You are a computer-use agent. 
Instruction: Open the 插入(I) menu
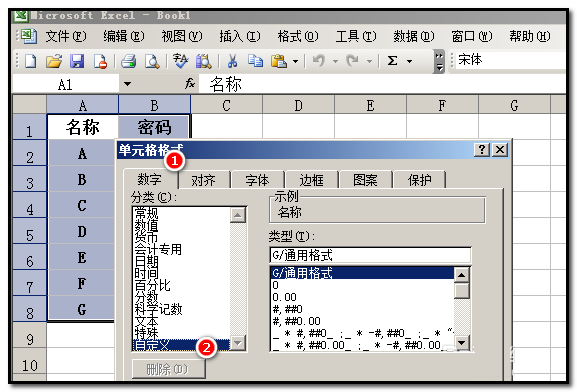click(x=240, y=36)
